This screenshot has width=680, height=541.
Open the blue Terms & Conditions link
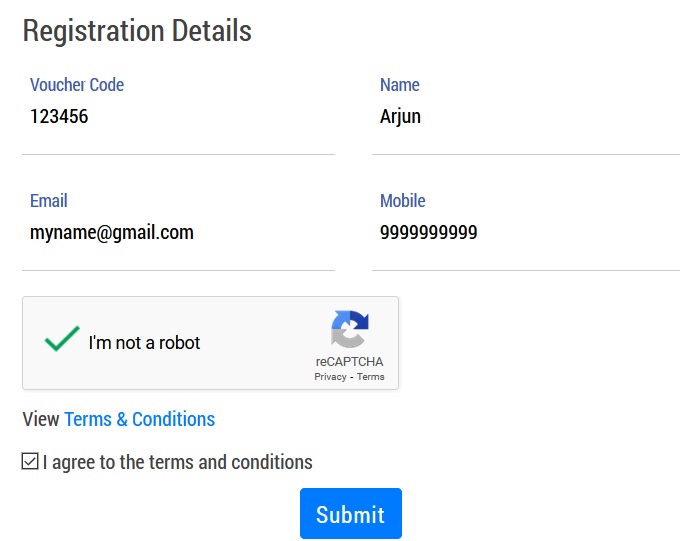(x=139, y=419)
